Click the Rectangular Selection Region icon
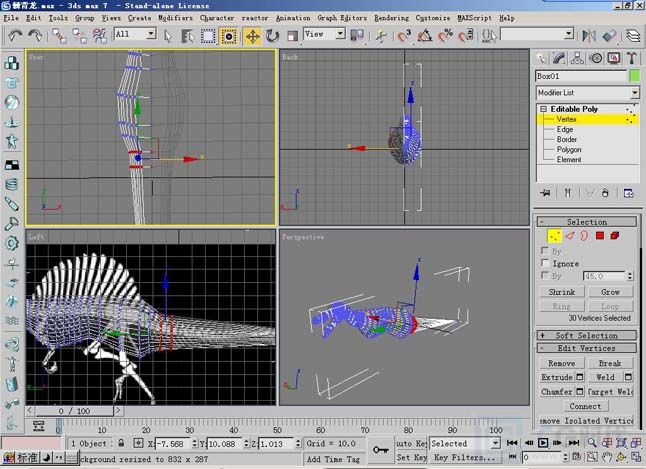 click(x=208, y=36)
